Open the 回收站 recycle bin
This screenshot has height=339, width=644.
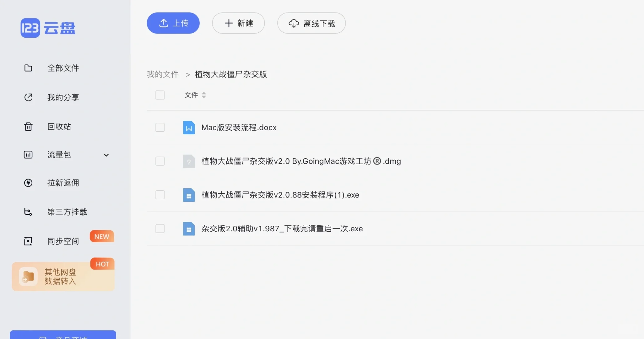click(x=59, y=126)
